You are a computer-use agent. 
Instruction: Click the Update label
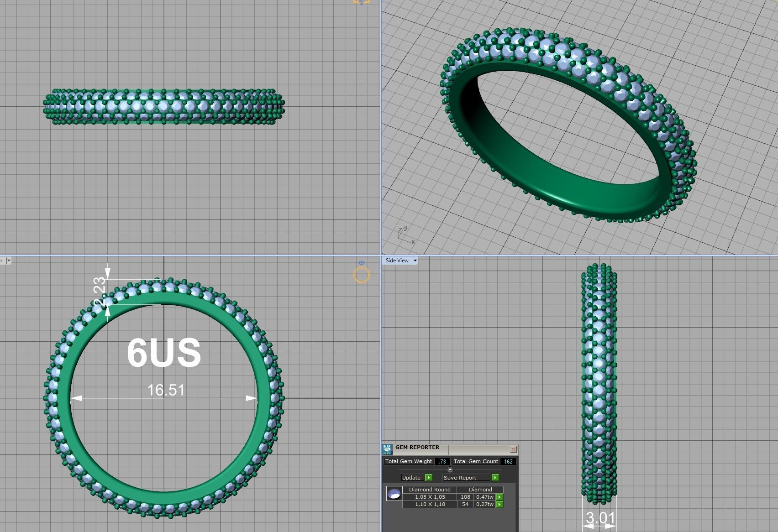point(411,478)
